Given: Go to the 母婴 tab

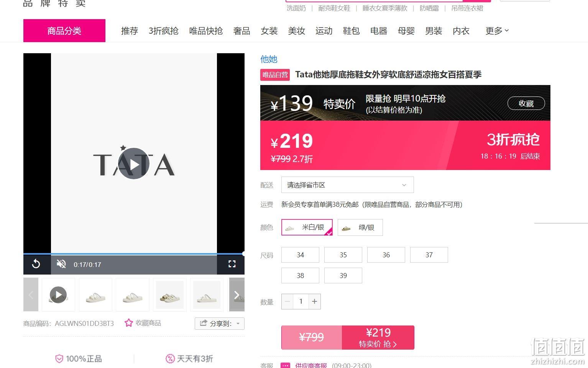Looking at the screenshot, I should [x=406, y=31].
